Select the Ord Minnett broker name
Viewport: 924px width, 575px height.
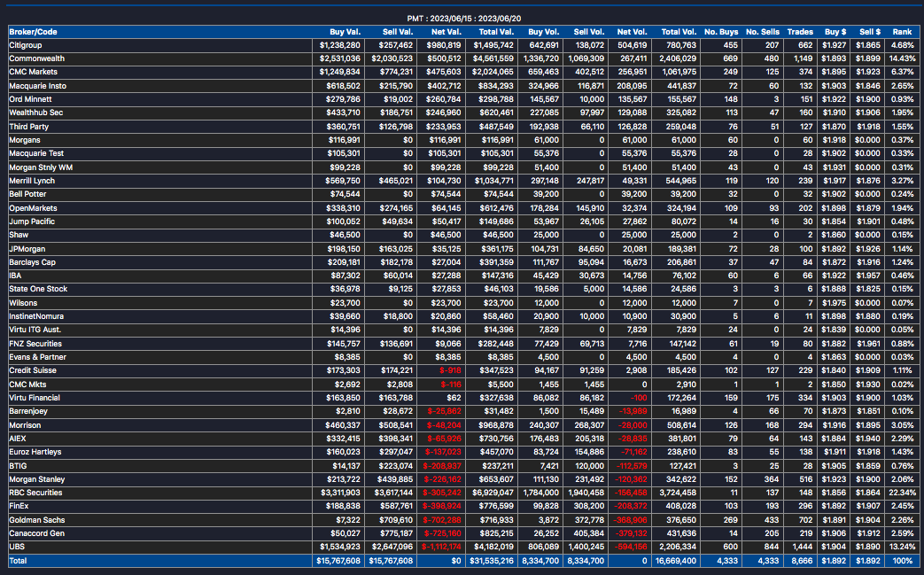[x=30, y=99]
